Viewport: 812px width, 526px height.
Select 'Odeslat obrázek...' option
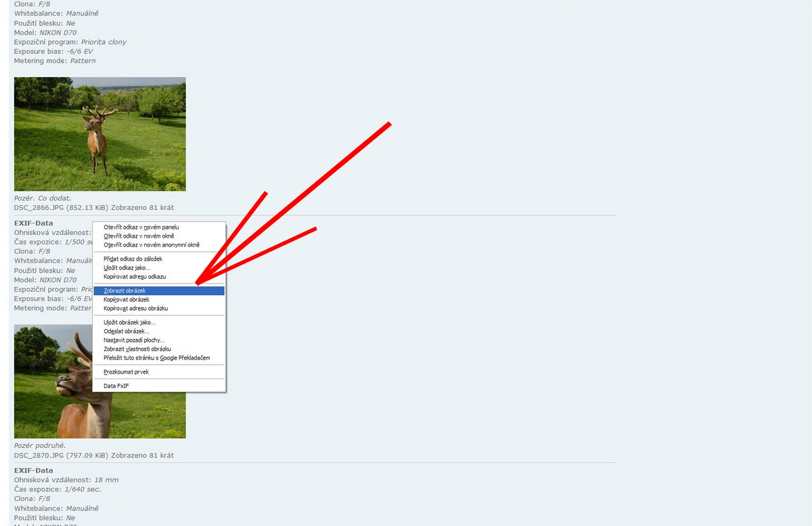tap(126, 331)
